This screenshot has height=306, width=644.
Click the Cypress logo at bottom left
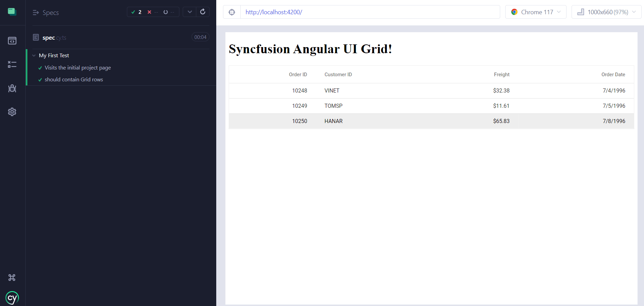click(12, 297)
